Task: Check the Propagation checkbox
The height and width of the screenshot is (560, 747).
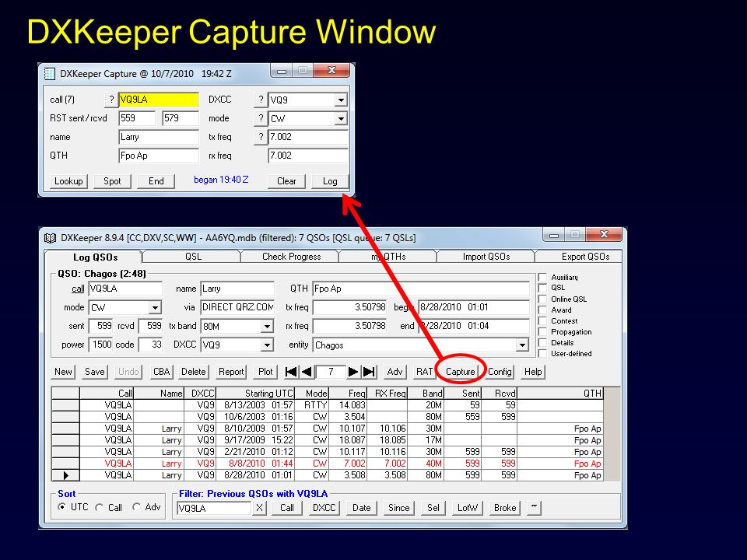Action: coord(542,332)
